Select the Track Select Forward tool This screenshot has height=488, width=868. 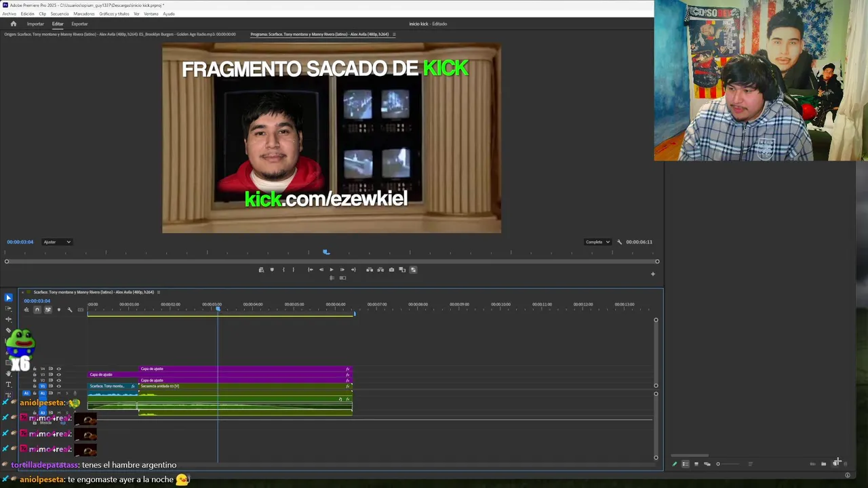(x=8, y=308)
